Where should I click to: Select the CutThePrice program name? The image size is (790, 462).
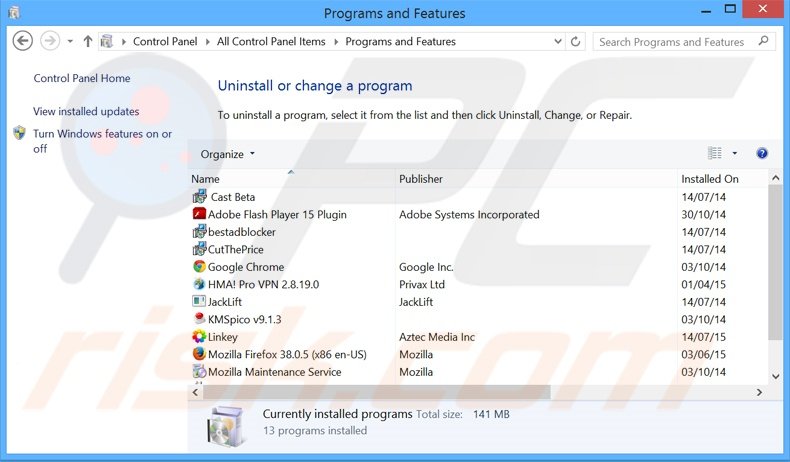[235, 249]
